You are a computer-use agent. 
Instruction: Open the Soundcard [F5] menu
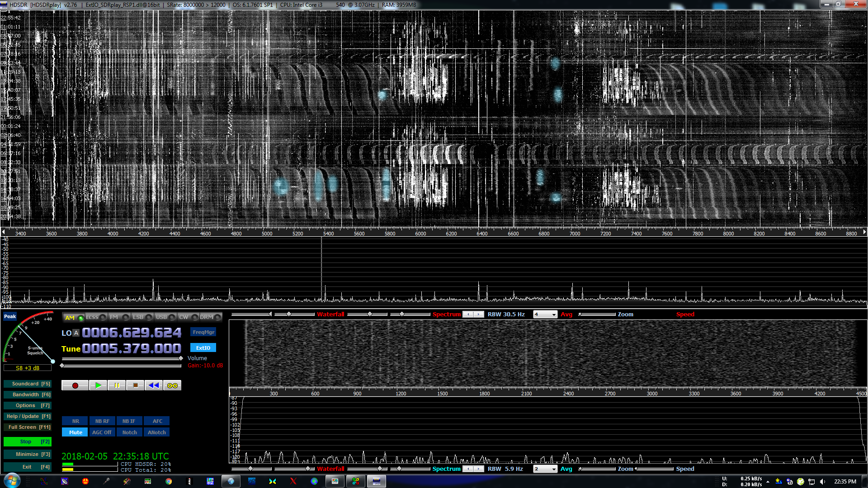coord(27,384)
